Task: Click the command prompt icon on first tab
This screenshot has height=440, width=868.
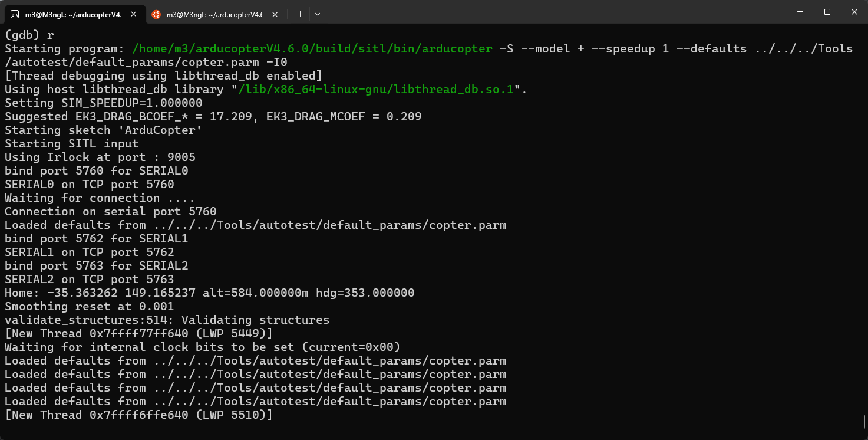Action: pos(14,14)
